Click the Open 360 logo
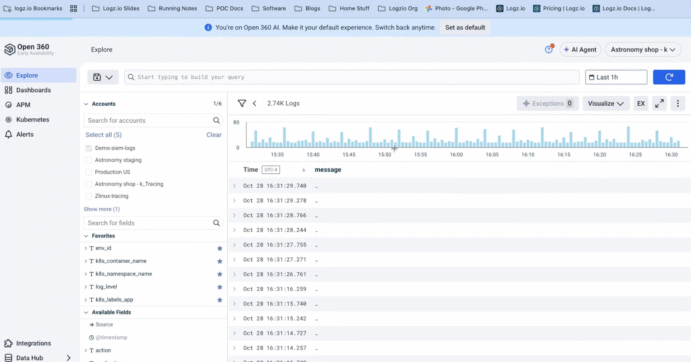Viewport: 691px width, 362px height. 29,49
